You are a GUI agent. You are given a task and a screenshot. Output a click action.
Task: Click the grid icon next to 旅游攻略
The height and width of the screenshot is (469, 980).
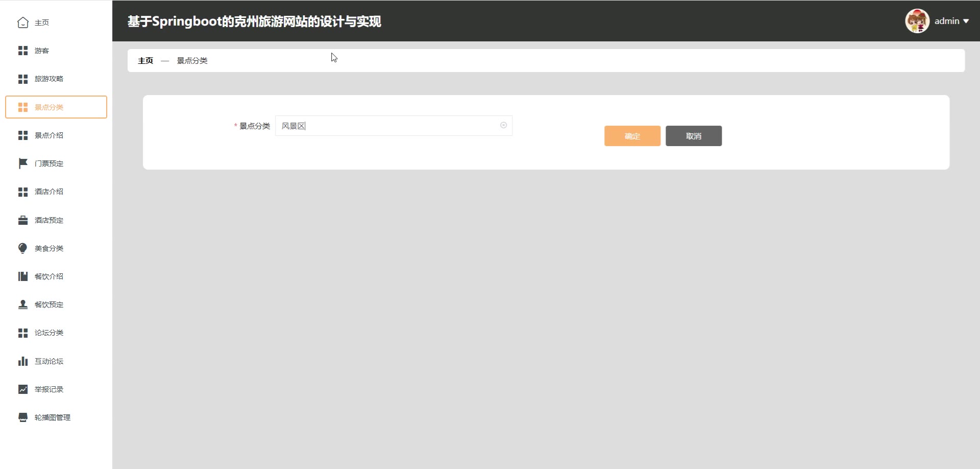click(23, 79)
